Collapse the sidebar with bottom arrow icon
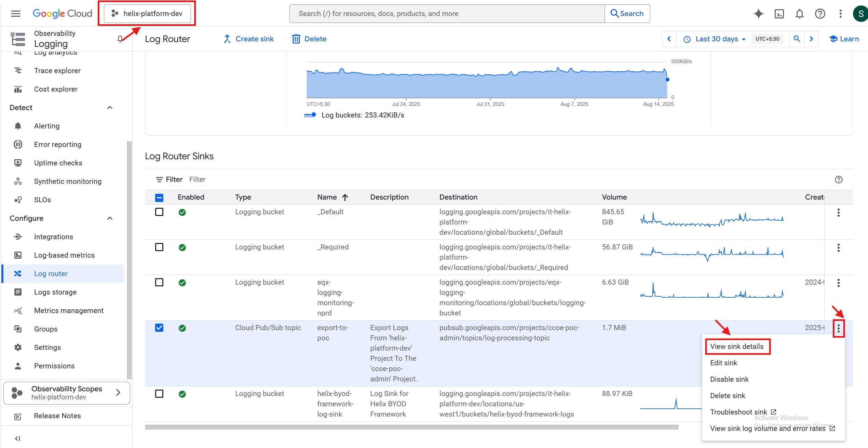The height and width of the screenshot is (448, 868). 17,438
